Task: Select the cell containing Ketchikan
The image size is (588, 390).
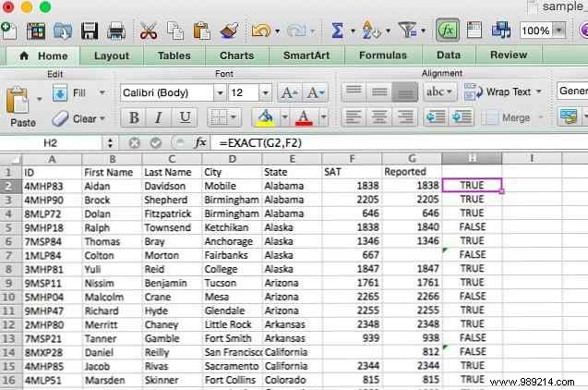Action: pos(232,227)
